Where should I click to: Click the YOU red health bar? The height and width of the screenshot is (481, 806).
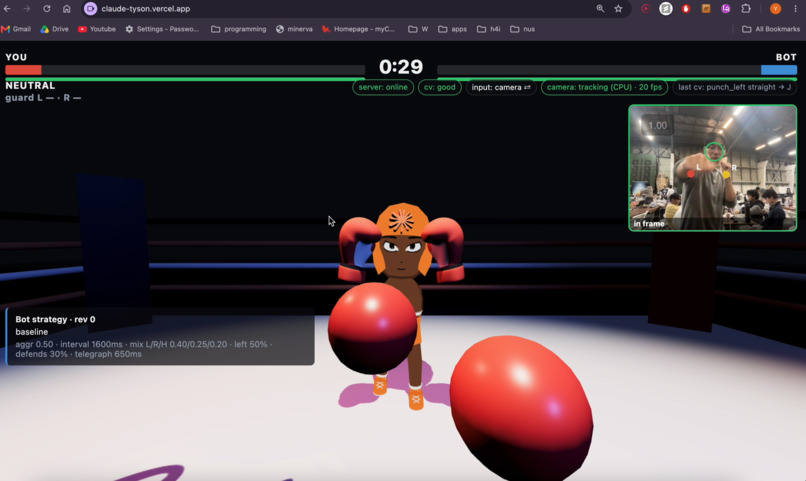(23, 70)
